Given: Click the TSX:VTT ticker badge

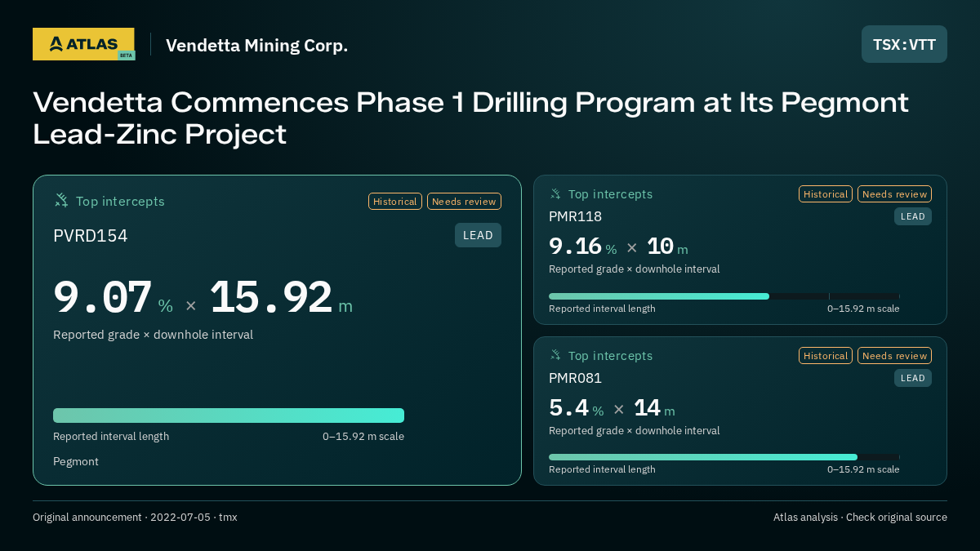Looking at the screenshot, I should 904,44.
